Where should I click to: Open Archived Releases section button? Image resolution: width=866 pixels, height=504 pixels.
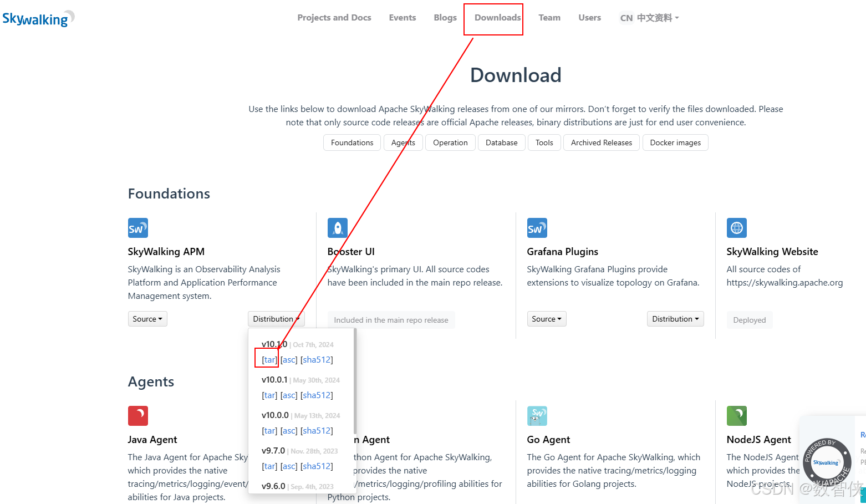tap(602, 142)
